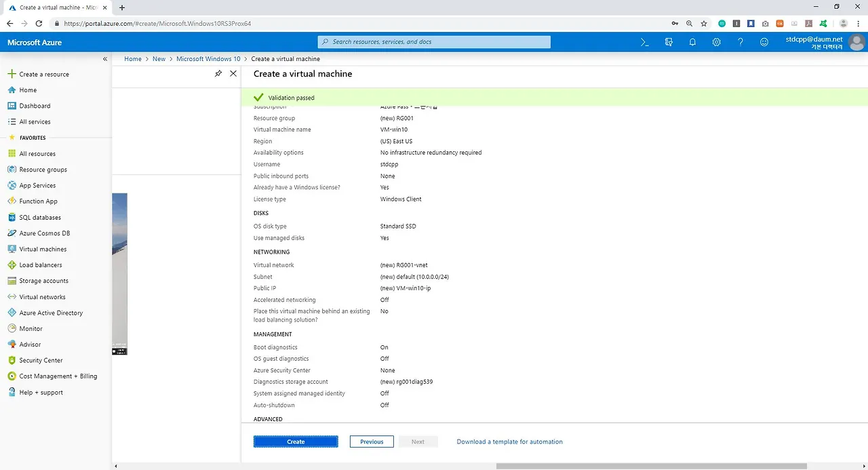Screen dimensions: 868x470
Task: Click Microsoft Windows 10 breadcrumb
Action: 208,59
